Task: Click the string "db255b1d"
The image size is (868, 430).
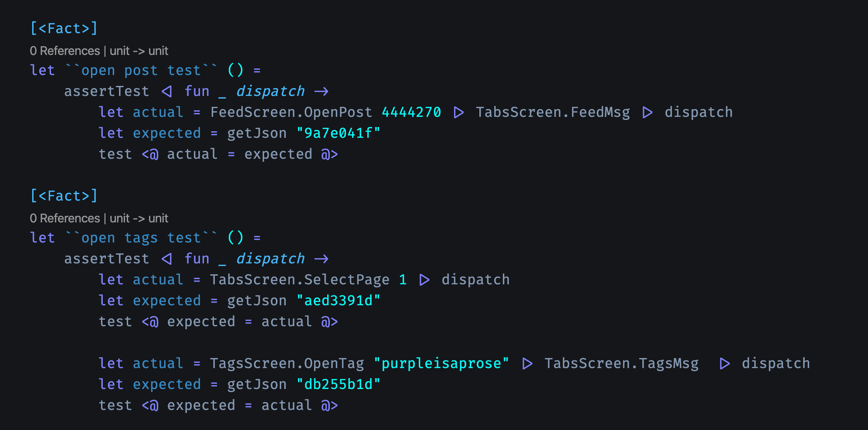Action: 338,385
